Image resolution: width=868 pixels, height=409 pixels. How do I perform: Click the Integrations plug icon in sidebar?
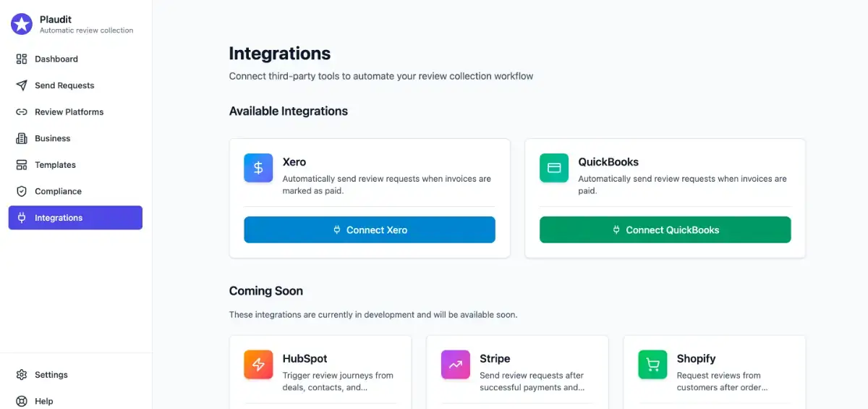22,218
